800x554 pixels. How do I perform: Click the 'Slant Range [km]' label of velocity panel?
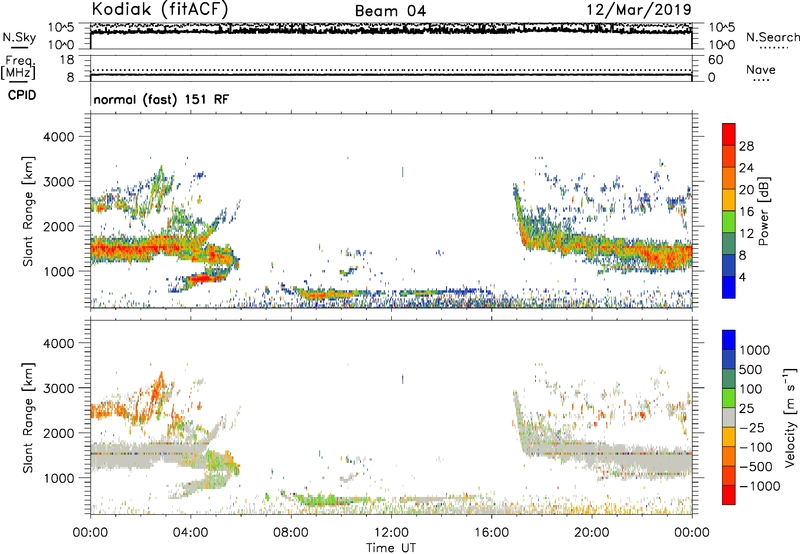pyautogui.click(x=28, y=417)
